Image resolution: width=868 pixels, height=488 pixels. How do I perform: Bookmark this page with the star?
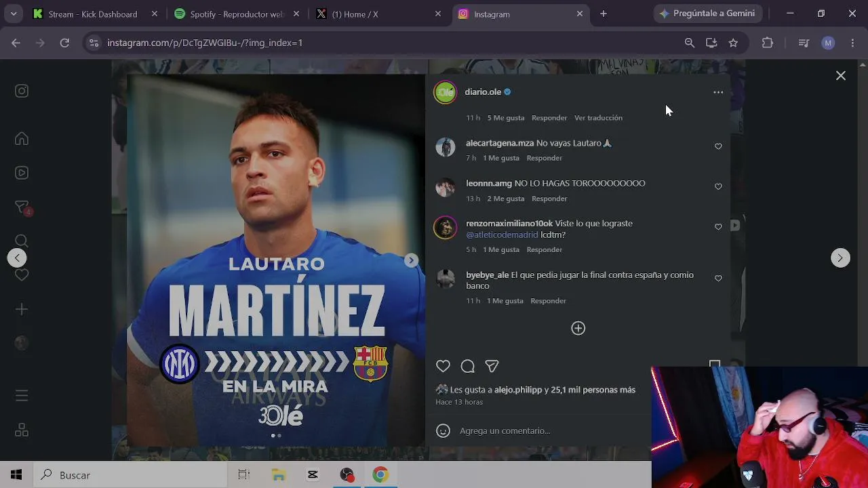[x=733, y=43]
